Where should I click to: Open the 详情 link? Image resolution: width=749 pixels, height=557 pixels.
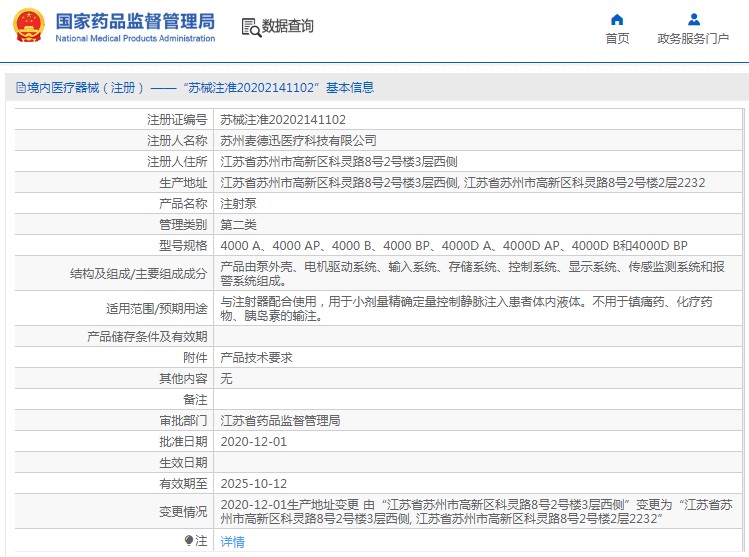[232, 541]
